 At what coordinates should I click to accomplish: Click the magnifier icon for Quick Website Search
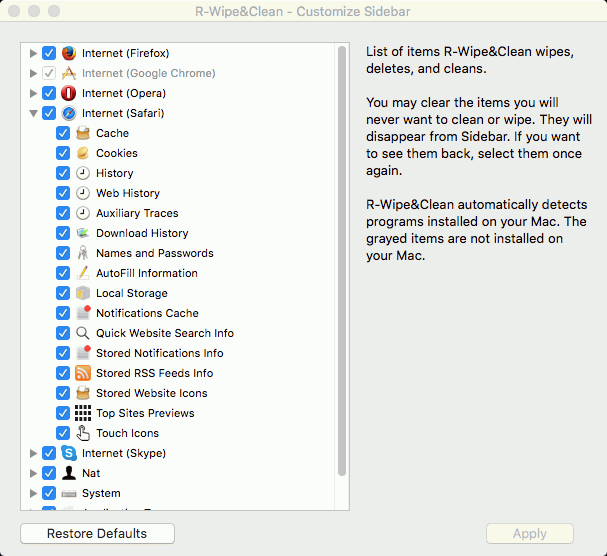(x=83, y=333)
